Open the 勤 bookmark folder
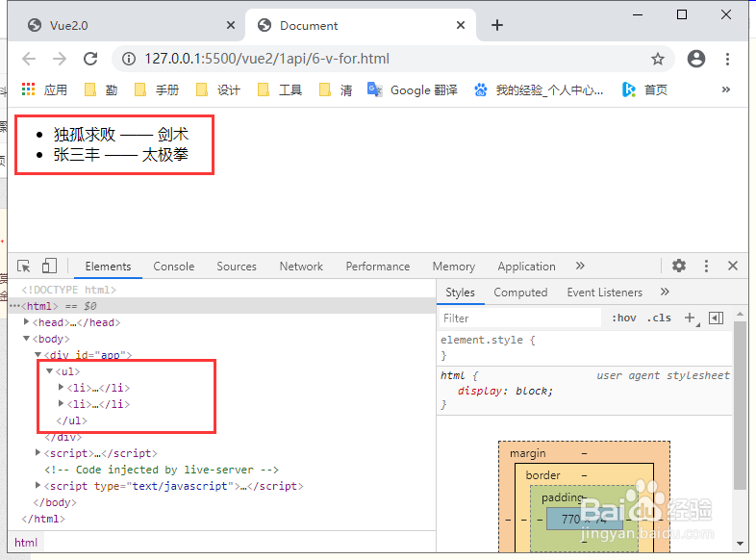This screenshot has width=756, height=560. point(101,89)
